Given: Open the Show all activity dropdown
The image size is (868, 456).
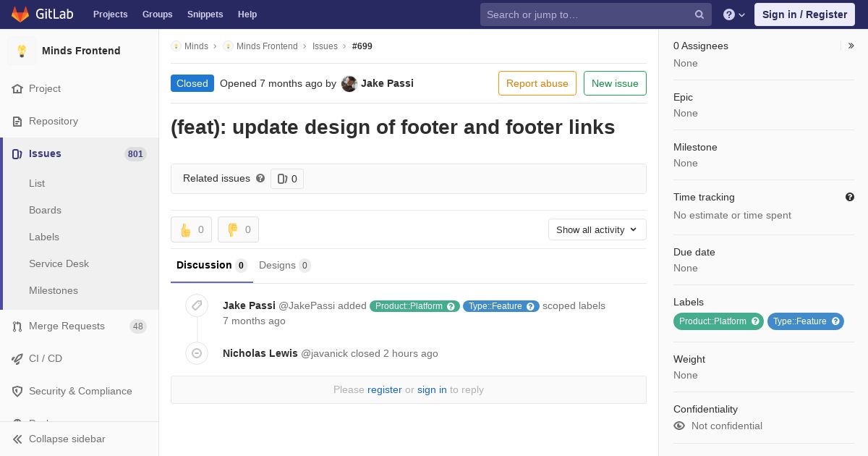Looking at the screenshot, I should point(597,229).
